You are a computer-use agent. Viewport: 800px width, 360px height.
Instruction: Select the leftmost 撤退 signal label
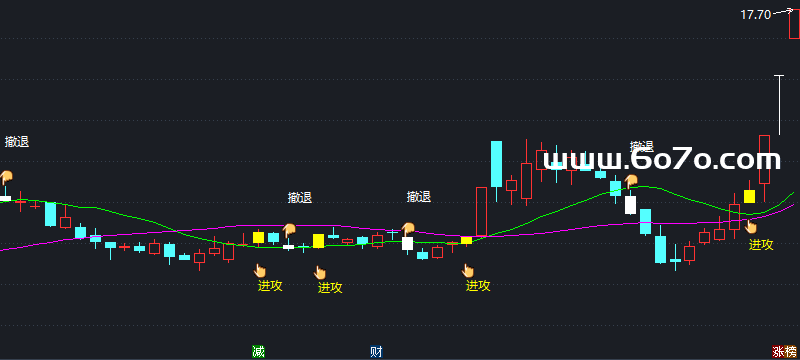point(17,142)
